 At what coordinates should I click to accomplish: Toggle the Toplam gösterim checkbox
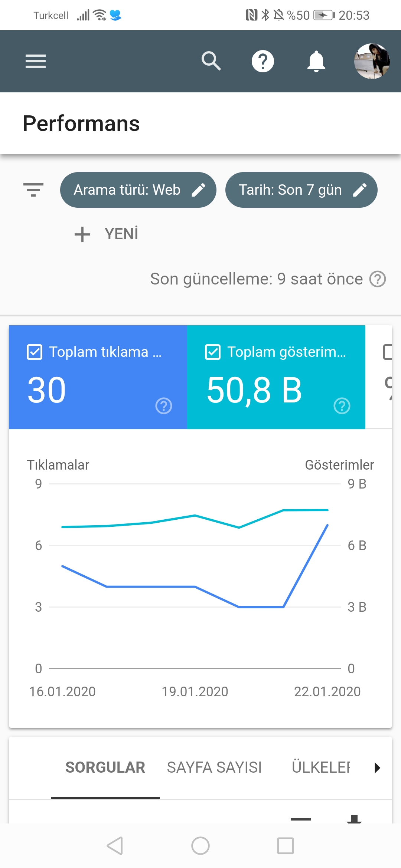click(213, 352)
